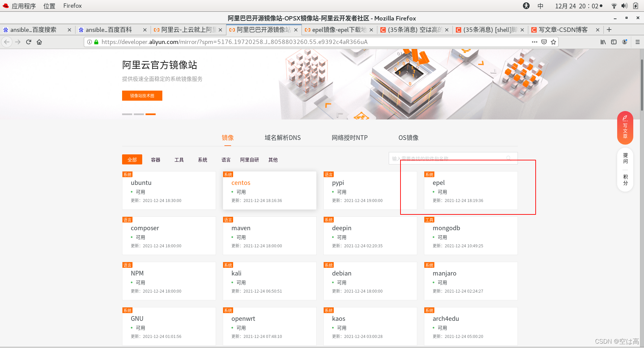
Task: Filter mirrors by 阿里自研
Action: 250,160
